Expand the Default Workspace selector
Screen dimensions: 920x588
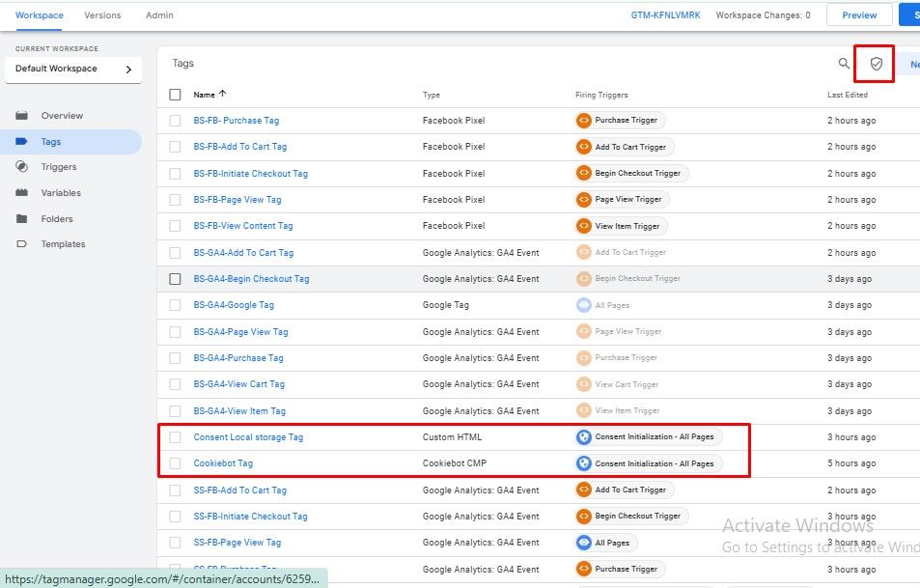(72, 70)
